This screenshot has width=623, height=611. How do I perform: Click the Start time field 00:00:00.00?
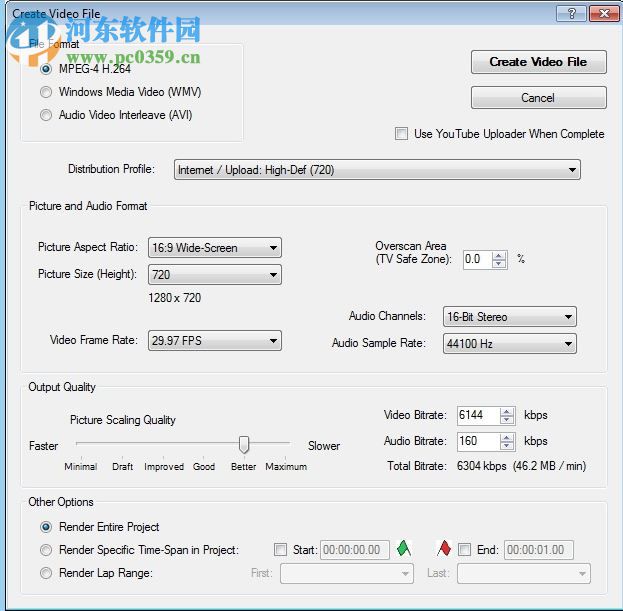click(x=355, y=550)
